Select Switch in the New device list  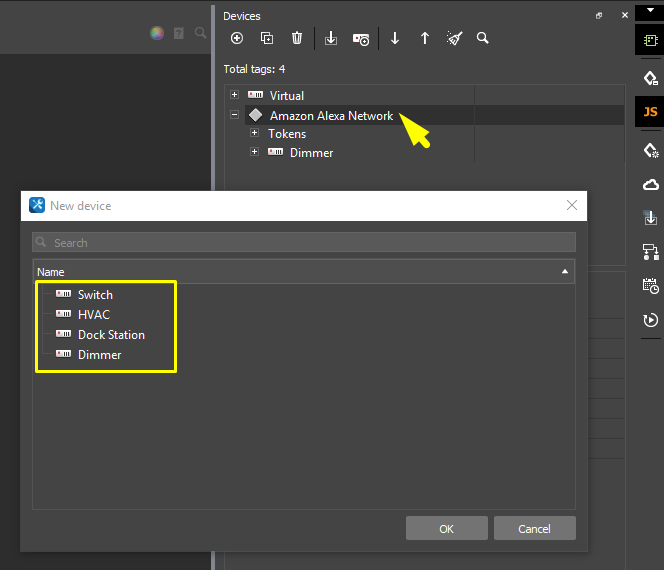[x=95, y=295]
